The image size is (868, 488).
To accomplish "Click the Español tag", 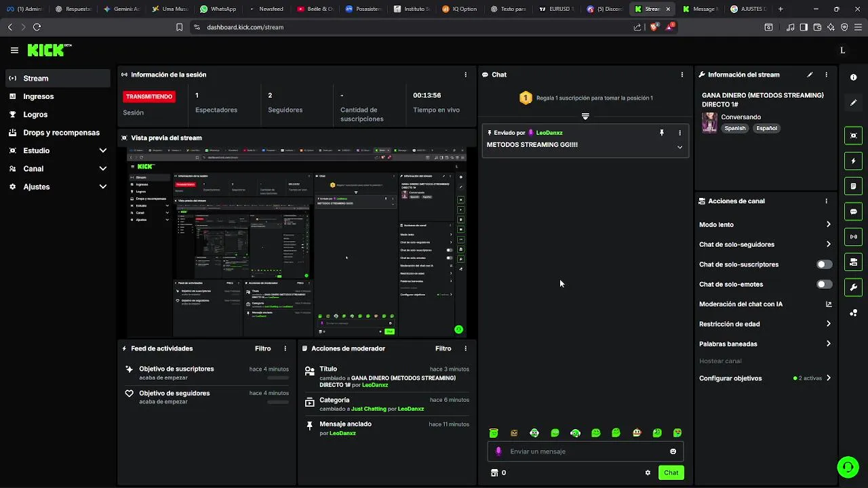I will pyautogui.click(x=766, y=128).
